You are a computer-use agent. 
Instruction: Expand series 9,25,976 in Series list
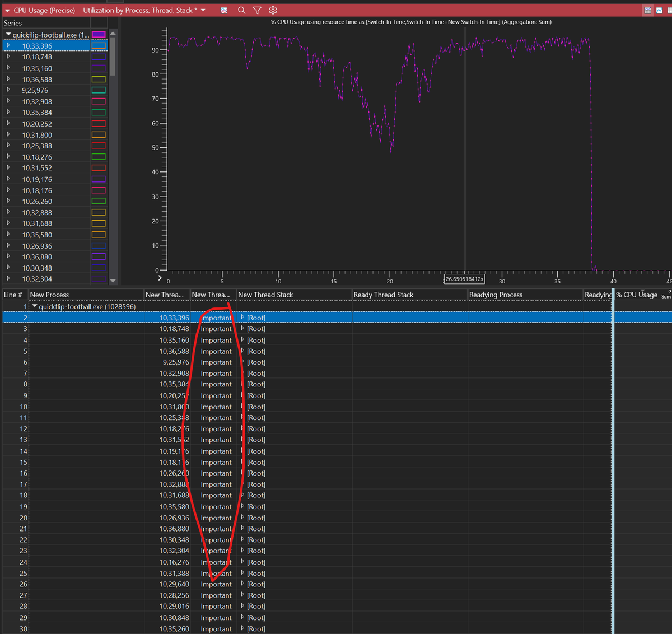8,90
